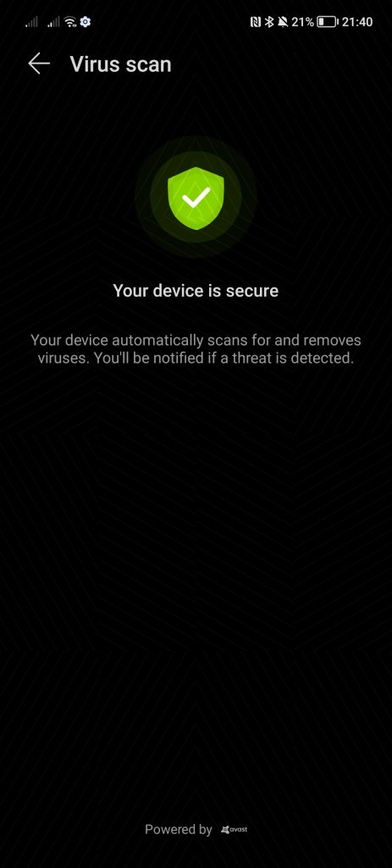This screenshot has height=868, width=392.
Task: Tap the white checkmark inside the shield
Action: pos(196,197)
